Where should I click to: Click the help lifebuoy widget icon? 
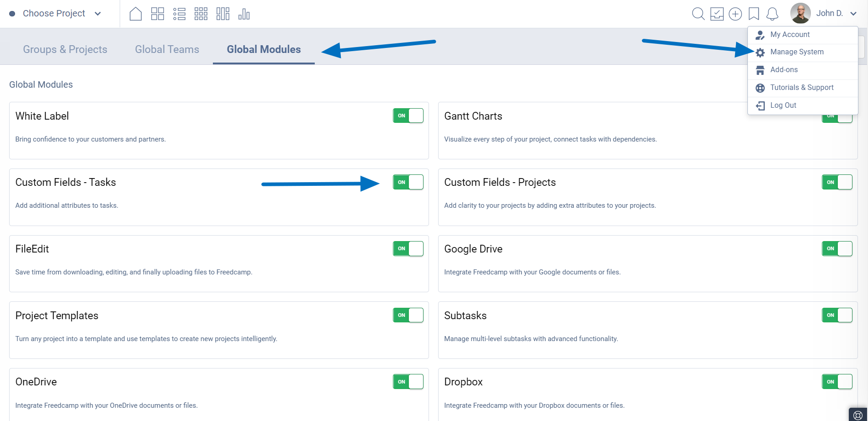[857, 415]
